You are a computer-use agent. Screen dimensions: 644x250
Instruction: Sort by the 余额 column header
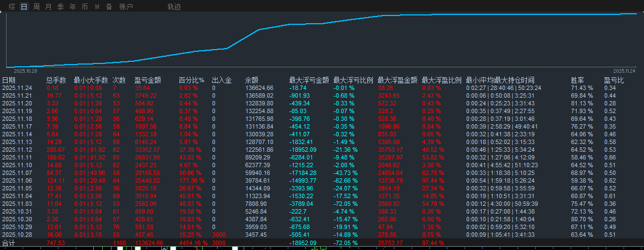coord(252,81)
